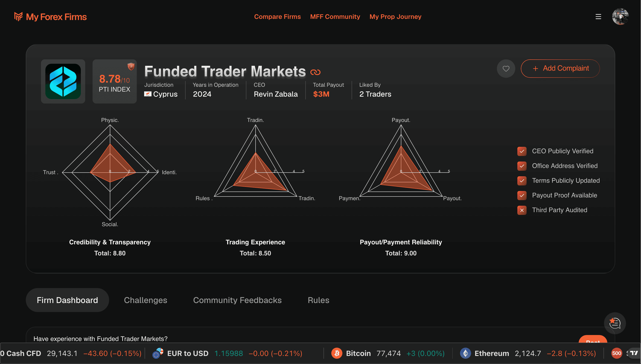Click the Total: 9.00 payout score
641x364 pixels.
(401, 253)
